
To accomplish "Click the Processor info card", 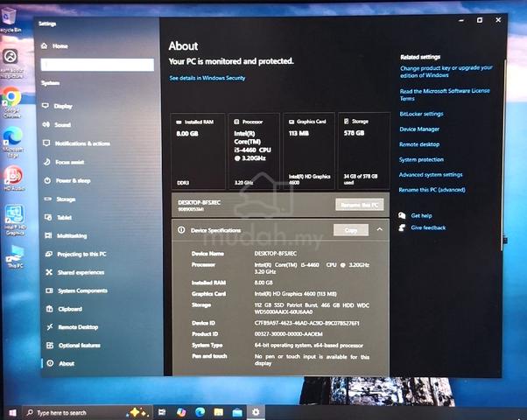I will coord(254,151).
